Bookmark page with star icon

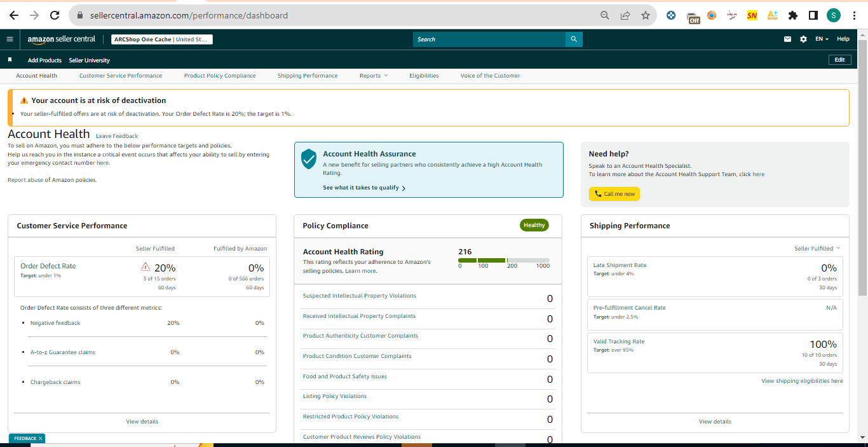point(646,15)
